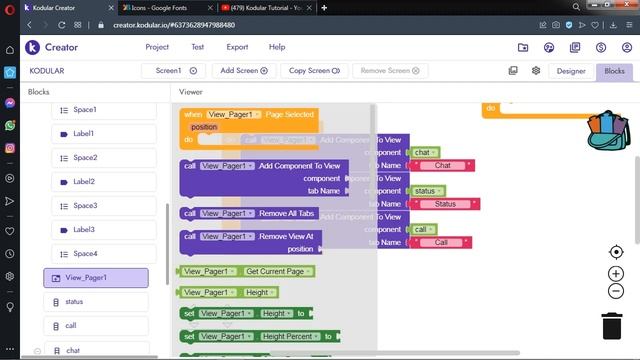
Task: Open the call component dropdown block
Action: 424,229
